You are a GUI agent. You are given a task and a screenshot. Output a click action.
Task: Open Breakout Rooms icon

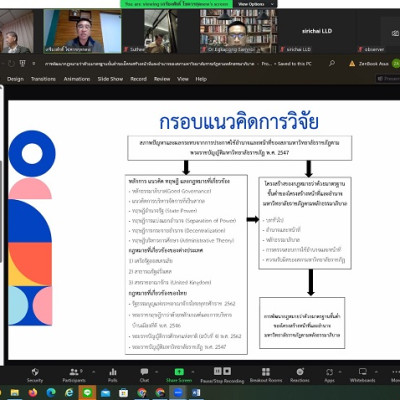(x=266, y=372)
